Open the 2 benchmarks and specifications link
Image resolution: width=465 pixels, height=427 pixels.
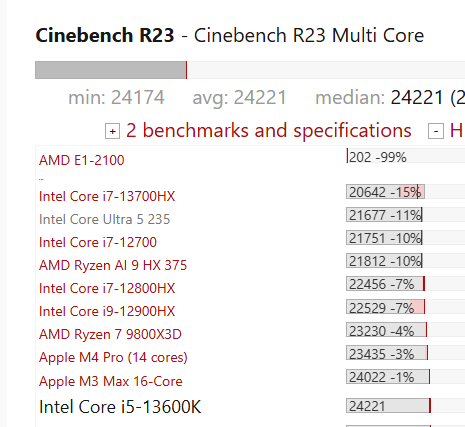point(269,130)
